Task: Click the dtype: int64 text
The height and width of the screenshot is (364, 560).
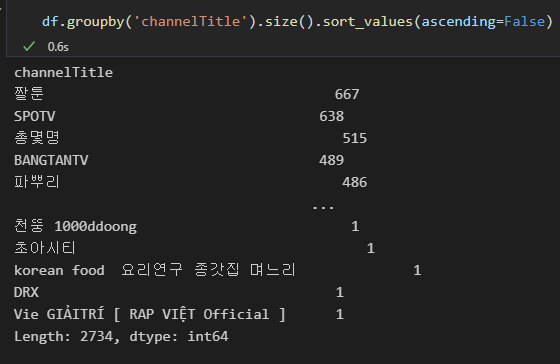Action: point(179,336)
